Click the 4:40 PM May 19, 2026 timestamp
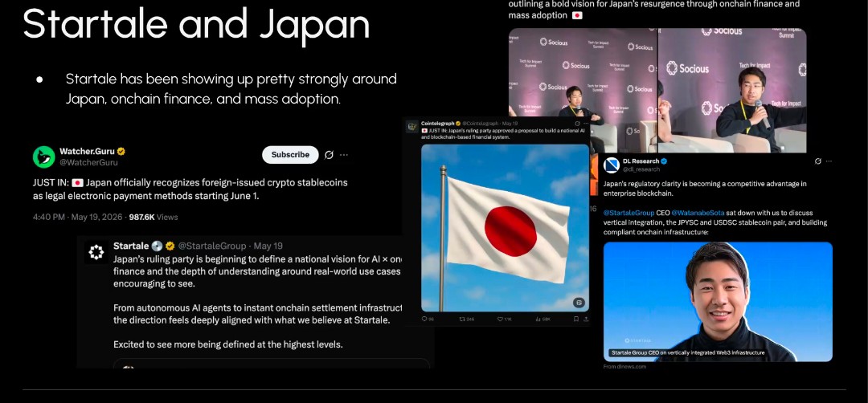The image size is (868, 403). (x=77, y=218)
